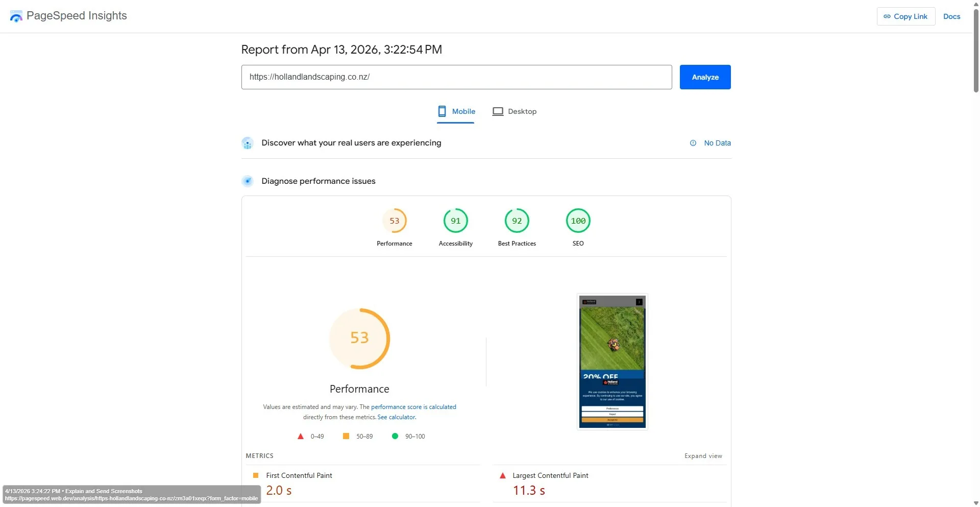Click the 2.0 s metric value
The height and width of the screenshot is (507, 980).
pyautogui.click(x=279, y=490)
